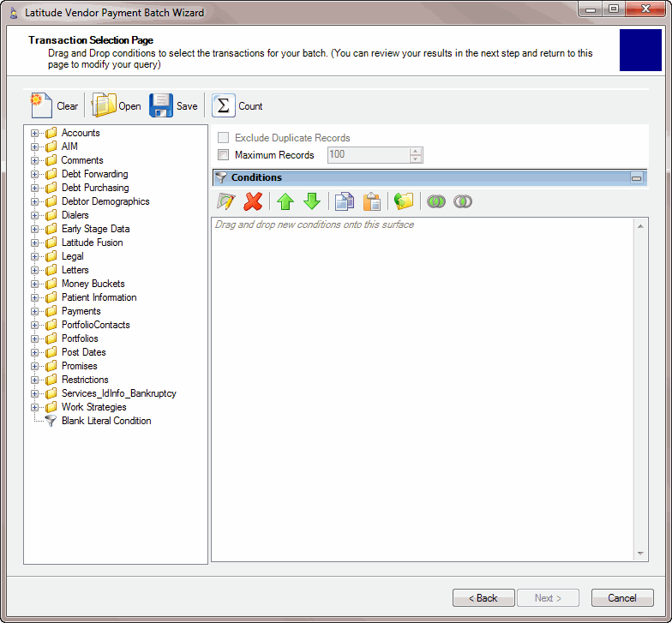672x623 pixels.
Task: Click the wizard title bar app icon
Action: pos(14,13)
